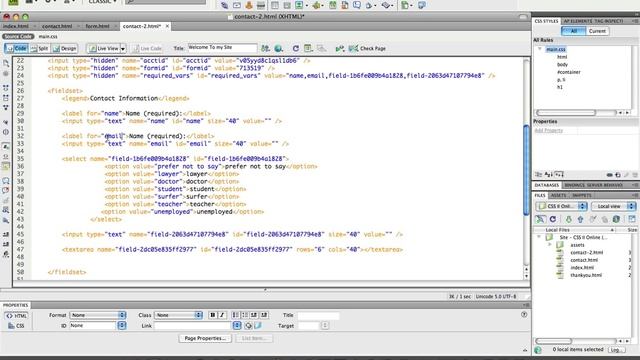Expand the assets folder
640x360 pixels.
click(549, 245)
